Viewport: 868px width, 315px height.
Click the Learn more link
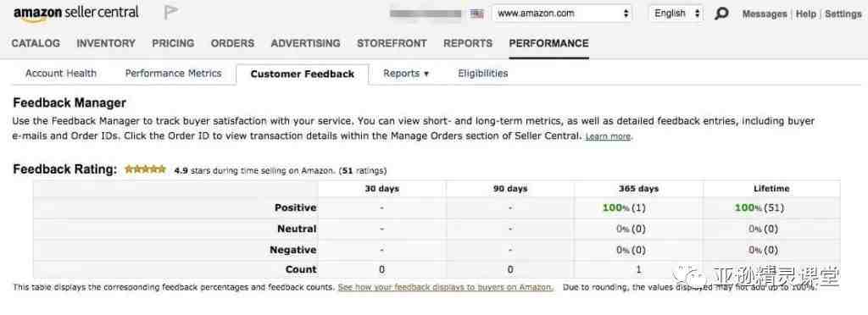(x=608, y=136)
